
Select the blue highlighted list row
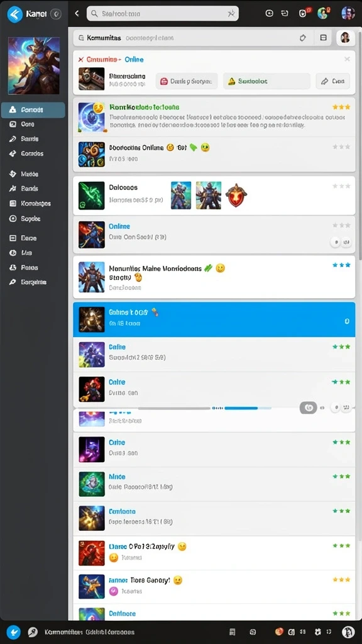click(x=214, y=319)
